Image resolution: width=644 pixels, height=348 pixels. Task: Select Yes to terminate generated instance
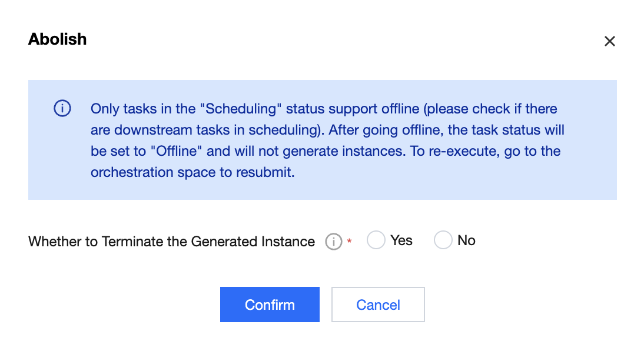point(376,240)
